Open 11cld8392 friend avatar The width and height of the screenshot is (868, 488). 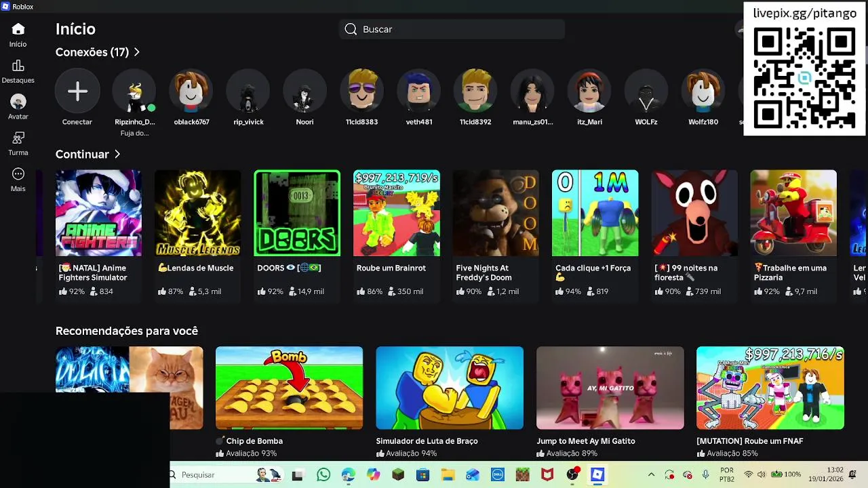pyautogui.click(x=475, y=91)
